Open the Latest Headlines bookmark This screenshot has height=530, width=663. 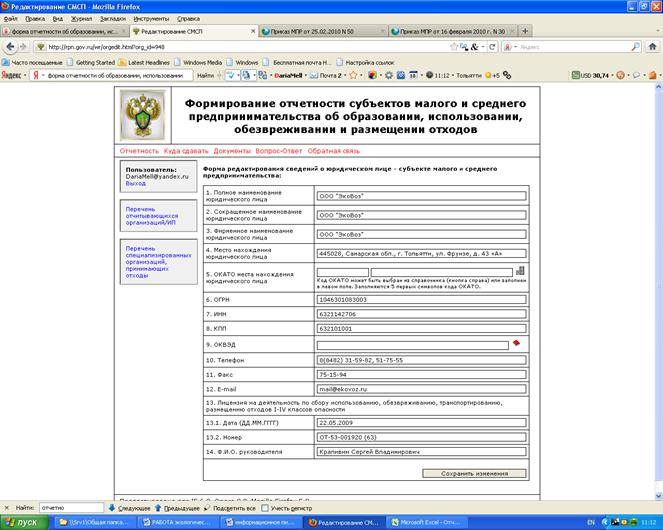tap(144, 62)
